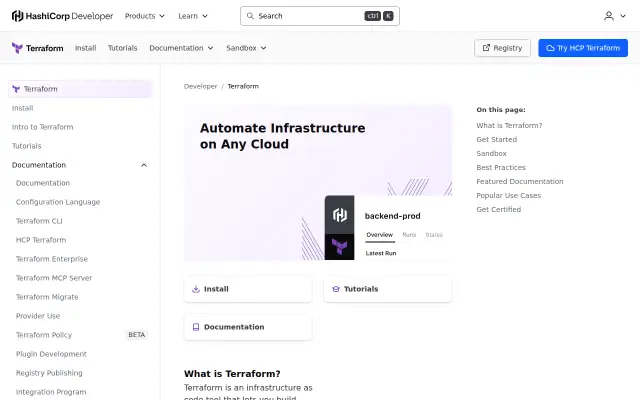Screen dimensions: 640x400
Task: Open the Documentation card
Action: click(x=248, y=327)
